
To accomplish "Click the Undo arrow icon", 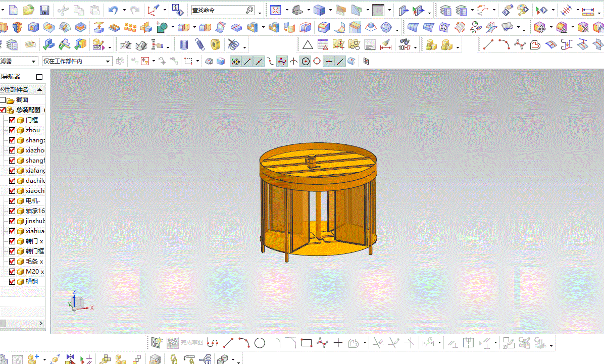I will click(x=113, y=10).
